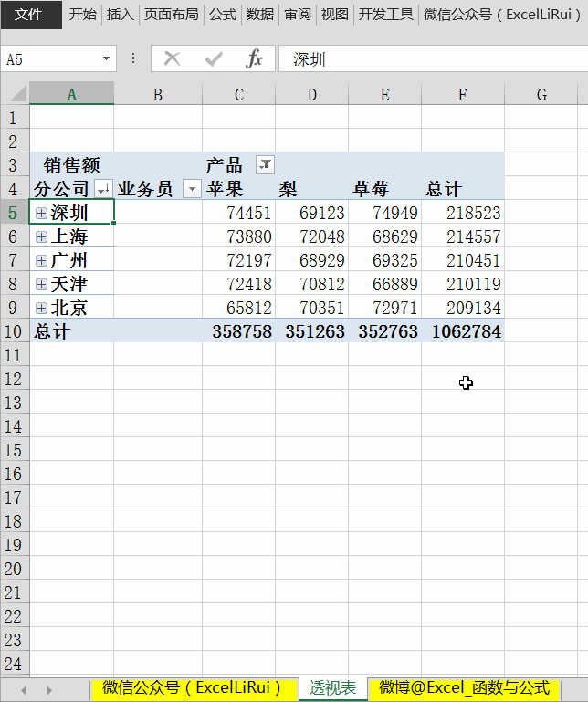Expand the 广州 branch row

(x=41, y=260)
